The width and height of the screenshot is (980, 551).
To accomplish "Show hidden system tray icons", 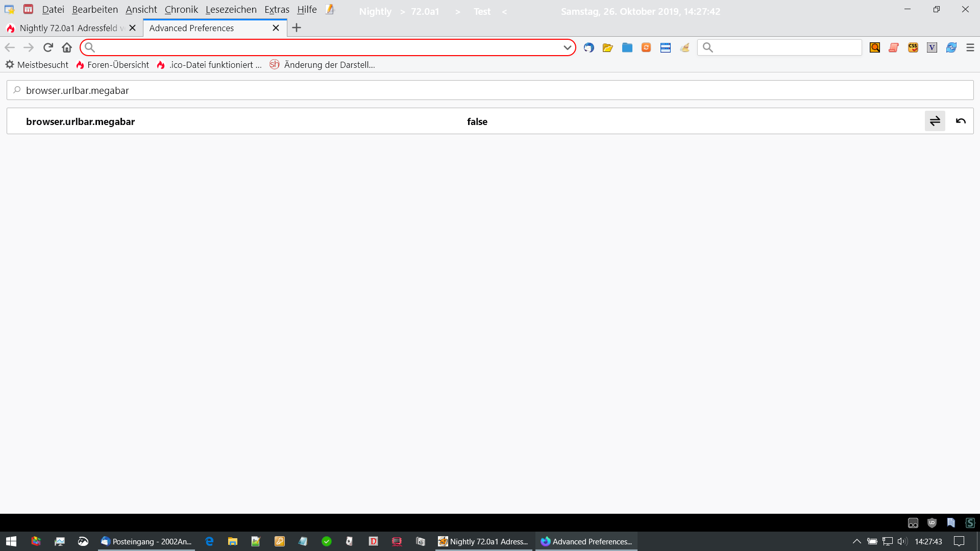I will (856, 541).
